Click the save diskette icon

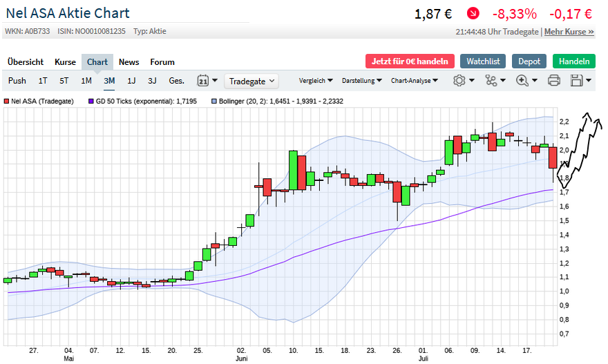[x=580, y=81]
